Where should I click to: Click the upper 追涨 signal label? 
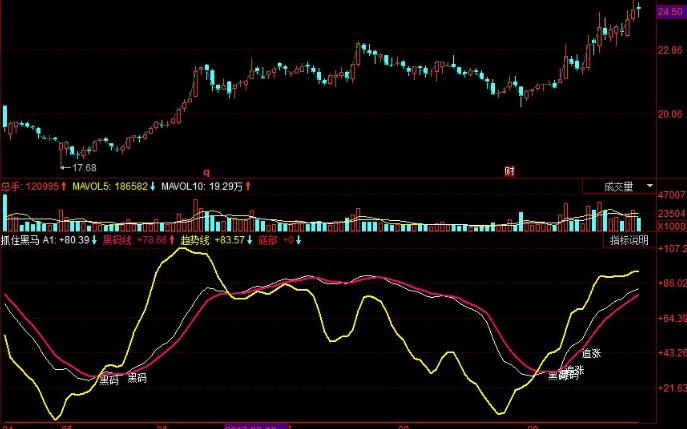coord(591,353)
